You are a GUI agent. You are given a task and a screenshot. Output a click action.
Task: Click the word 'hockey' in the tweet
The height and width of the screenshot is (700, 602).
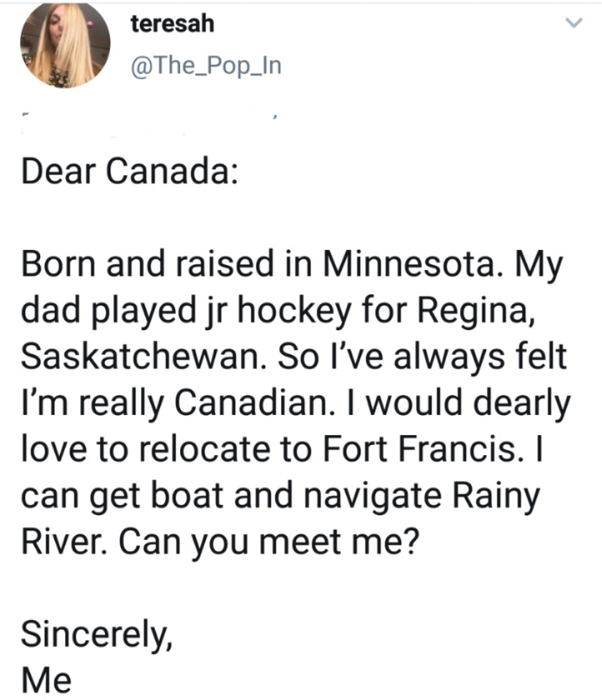coord(297,310)
